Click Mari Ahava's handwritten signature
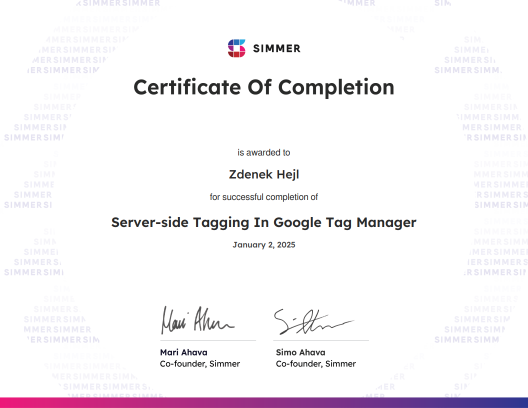 tap(198, 320)
